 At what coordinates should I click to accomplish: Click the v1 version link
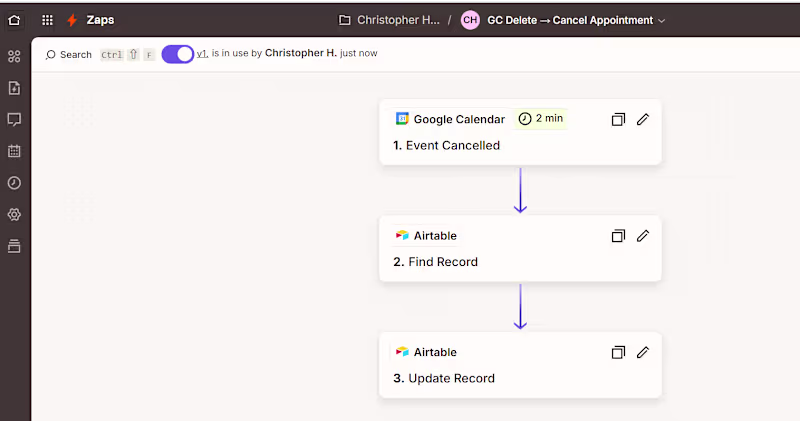(x=202, y=54)
